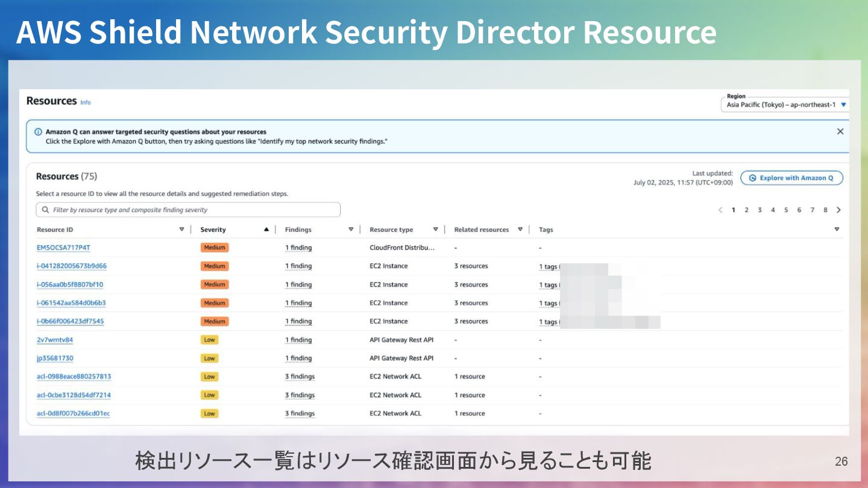Viewport: 868px width, 488px height.
Task: Go to page 2
Action: click(x=746, y=210)
